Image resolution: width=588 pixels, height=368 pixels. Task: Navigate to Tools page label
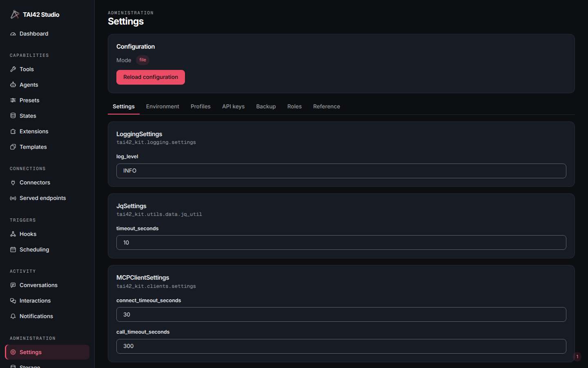pos(27,70)
